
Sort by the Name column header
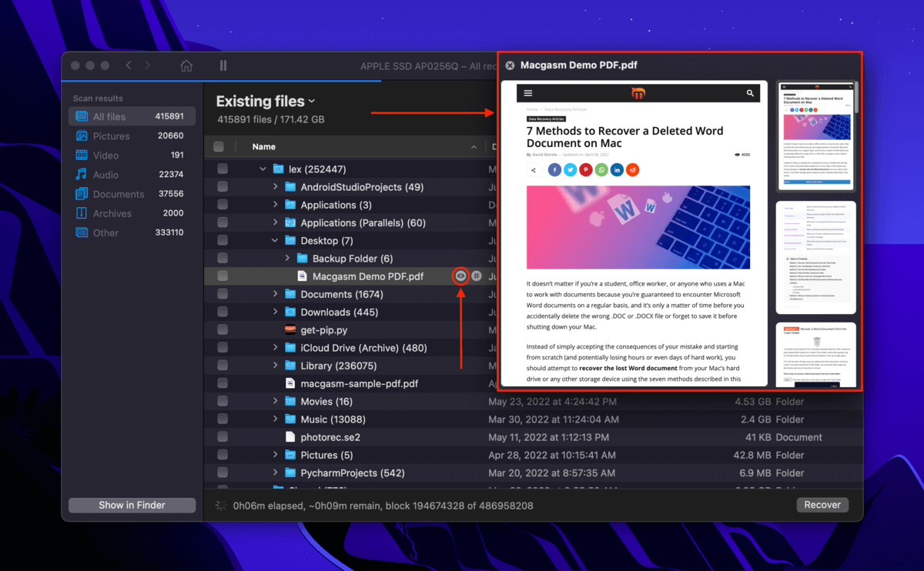(x=264, y=147)
